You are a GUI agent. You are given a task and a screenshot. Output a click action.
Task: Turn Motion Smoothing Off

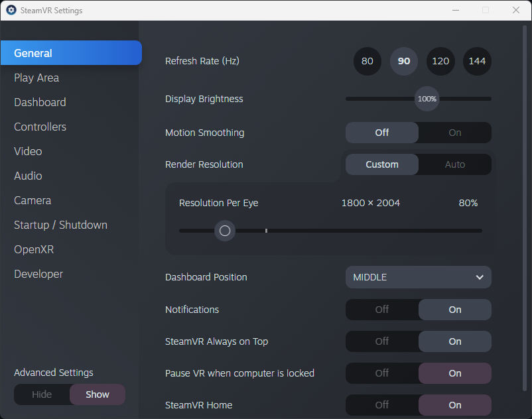coord(382,133)
